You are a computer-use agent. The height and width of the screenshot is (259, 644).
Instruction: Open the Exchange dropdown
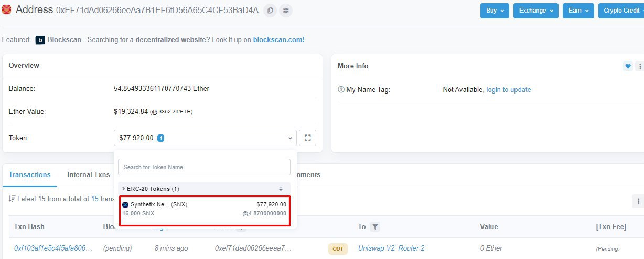tap(535, 11)
